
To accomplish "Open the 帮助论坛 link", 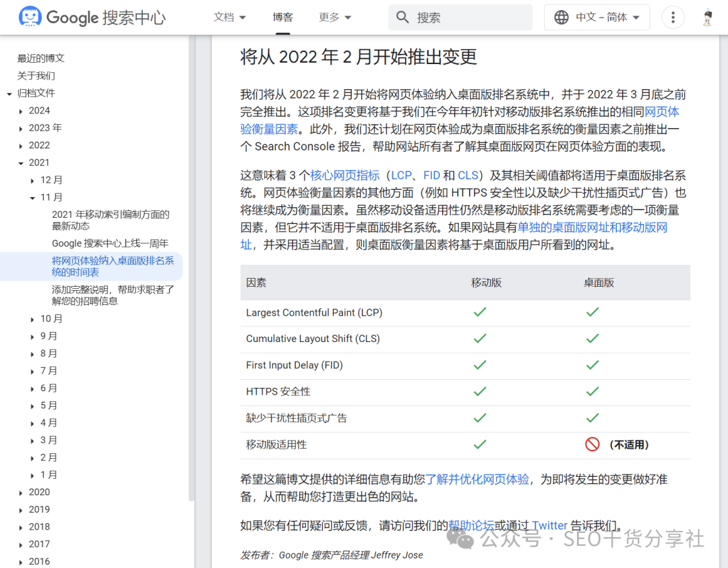I will point(471,526).
